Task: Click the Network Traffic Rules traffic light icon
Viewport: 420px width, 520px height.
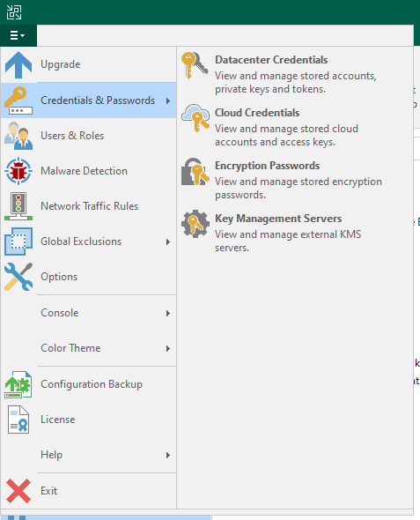Action: (18, 206)
